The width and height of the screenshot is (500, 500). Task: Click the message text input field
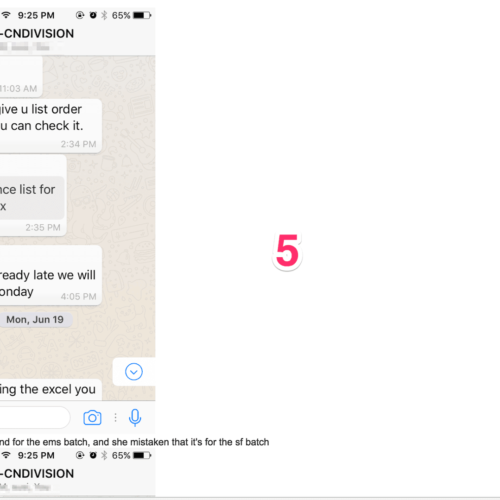35,417
